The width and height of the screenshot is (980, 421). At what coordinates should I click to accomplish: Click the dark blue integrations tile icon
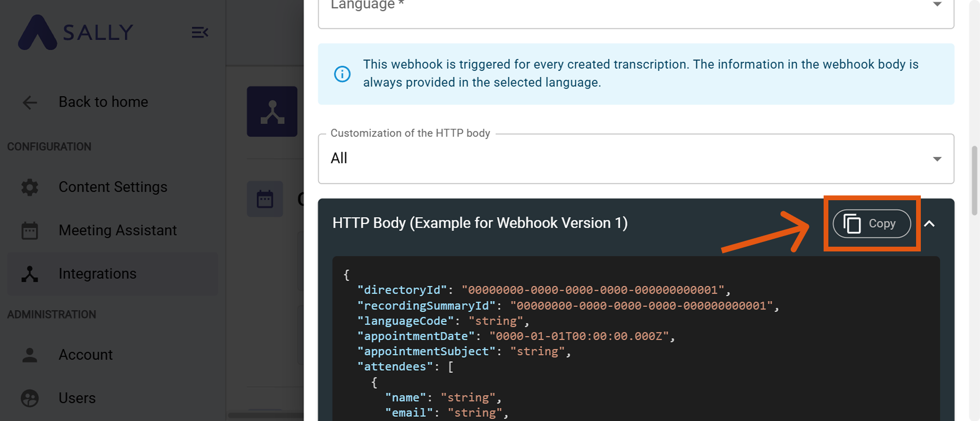click(x=272, y=111)
